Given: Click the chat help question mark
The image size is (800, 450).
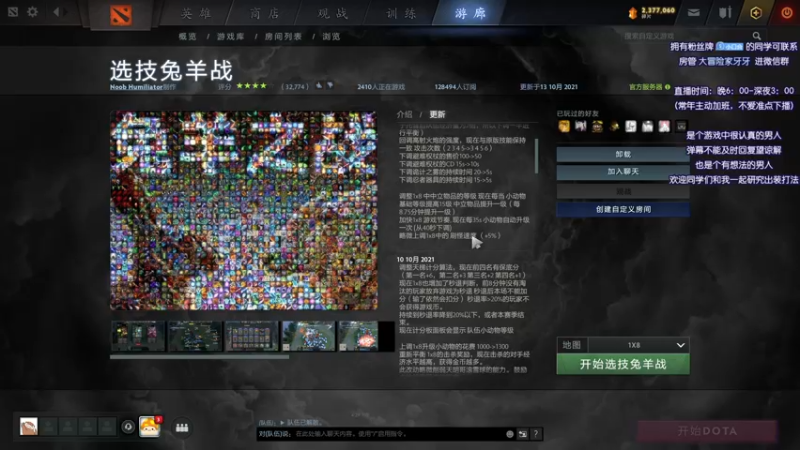Looking at the screenshot, I should pyautogui.click(x=536, y=434).
